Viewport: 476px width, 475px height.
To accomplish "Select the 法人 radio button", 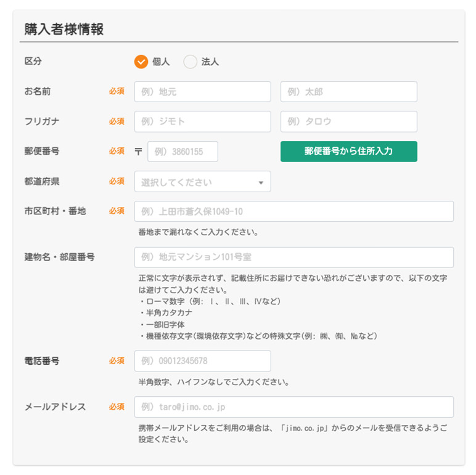I will pos(191,62).
